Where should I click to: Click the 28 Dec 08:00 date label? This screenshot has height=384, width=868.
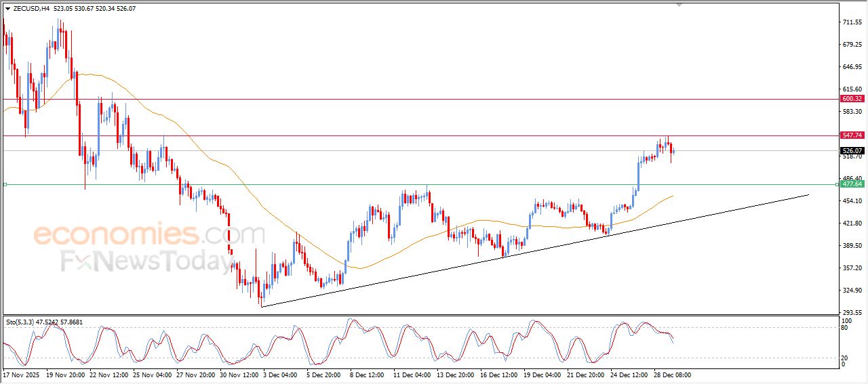673,375
